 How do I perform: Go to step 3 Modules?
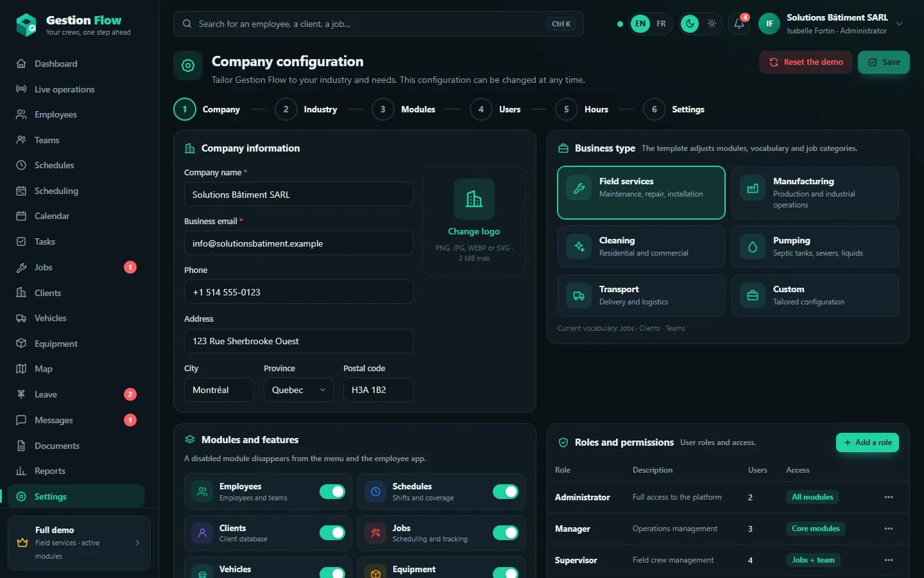404,109
